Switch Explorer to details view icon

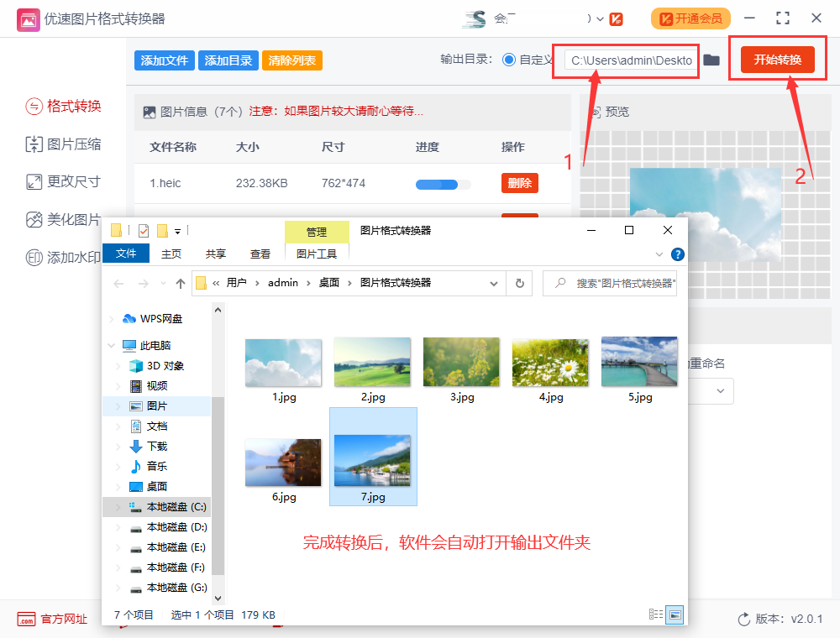tap(654, 614)
